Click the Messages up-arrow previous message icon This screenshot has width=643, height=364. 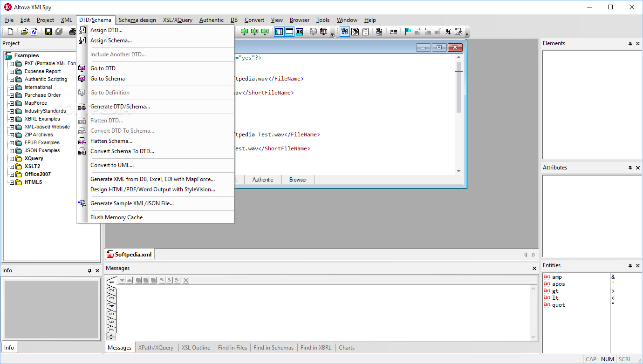click(130, 280)
